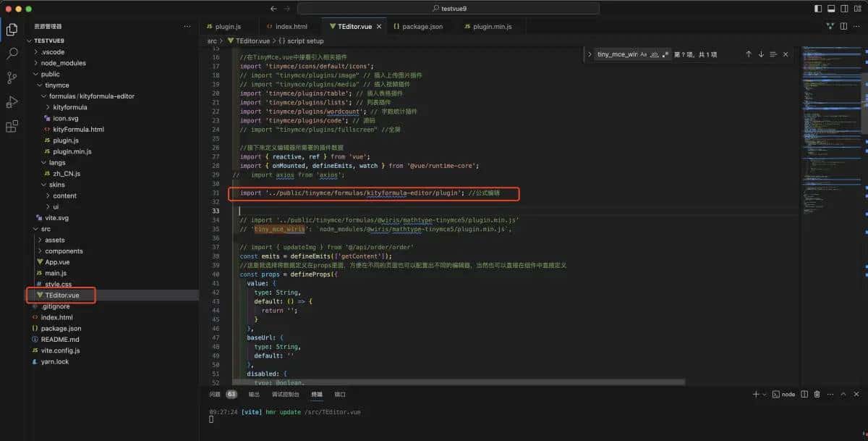The width and height of the screenshot is (868, 441).
Task: Open the 问题 (Problems) panel tab
Action: pyautogui.click(x=213, y=395)
